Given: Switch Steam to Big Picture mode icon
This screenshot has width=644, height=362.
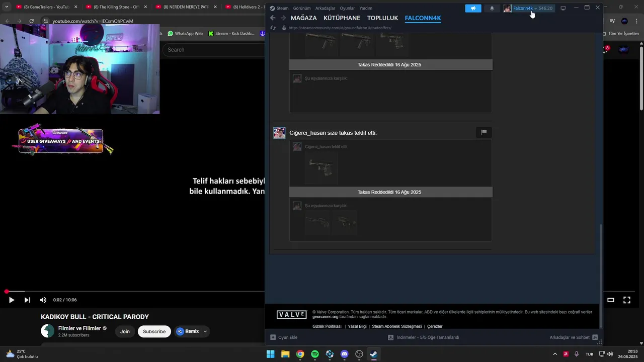Looking at the screenshot, I should 563,8.
